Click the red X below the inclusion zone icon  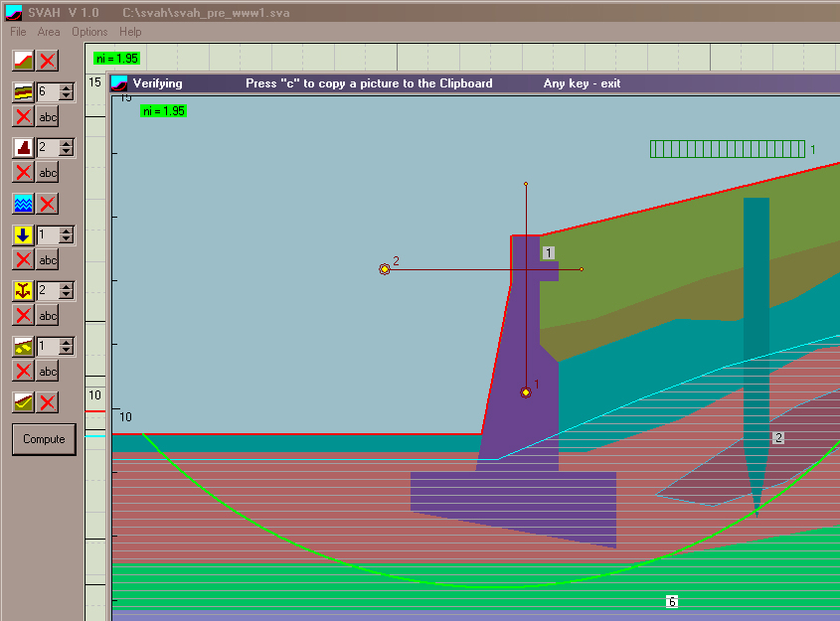point(23,371)
